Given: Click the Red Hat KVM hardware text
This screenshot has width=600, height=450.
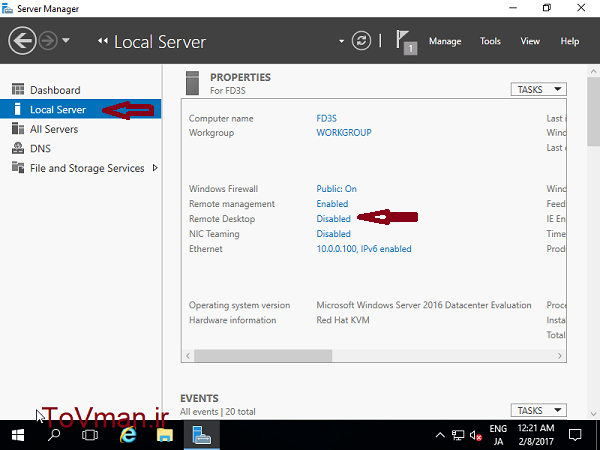Looking at the screenshot, I should [x=343, y=320].
